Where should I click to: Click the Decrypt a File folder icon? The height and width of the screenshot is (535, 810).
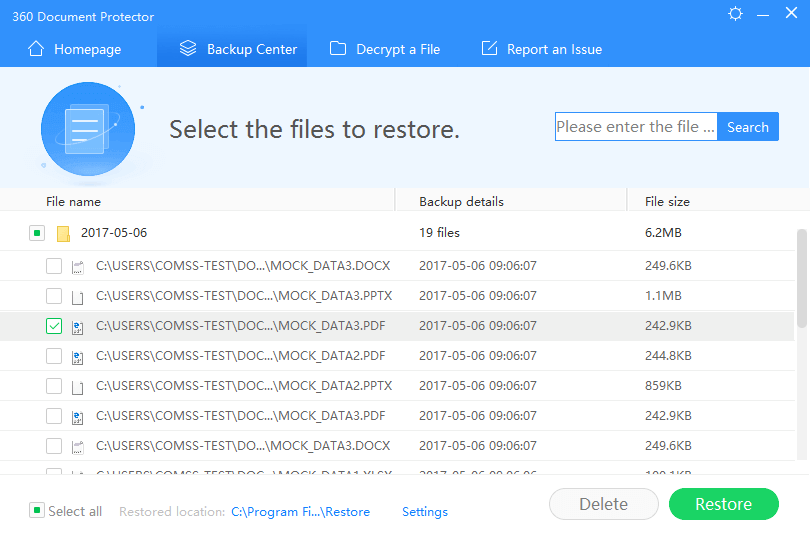tap(338, 49)
